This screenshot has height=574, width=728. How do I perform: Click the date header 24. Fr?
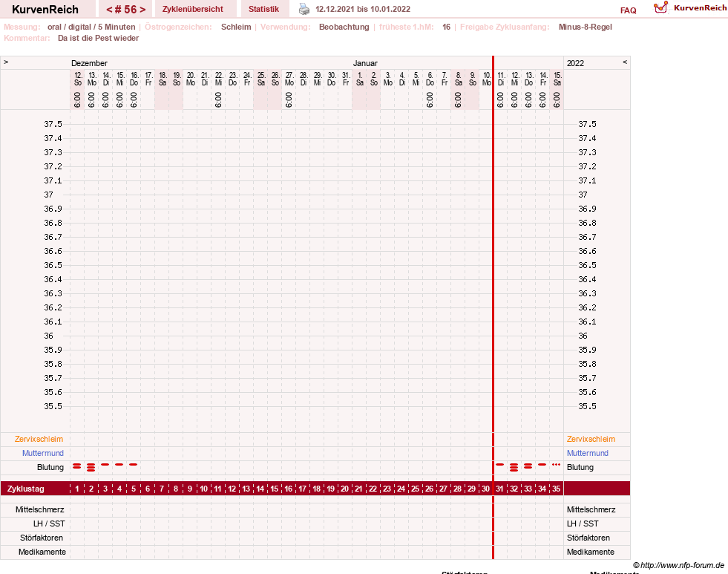point(247,79)
